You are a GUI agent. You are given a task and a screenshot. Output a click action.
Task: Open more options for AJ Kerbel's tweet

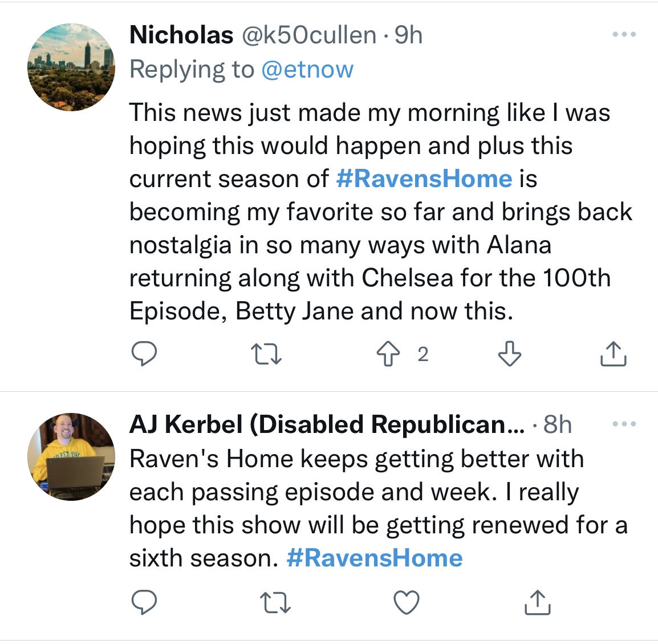624,424
